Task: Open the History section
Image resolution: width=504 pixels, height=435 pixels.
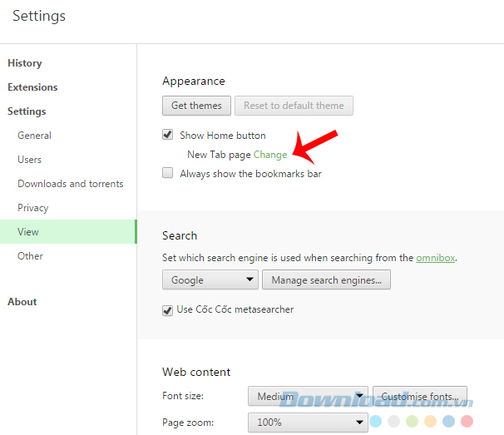Action: (24, 63)
